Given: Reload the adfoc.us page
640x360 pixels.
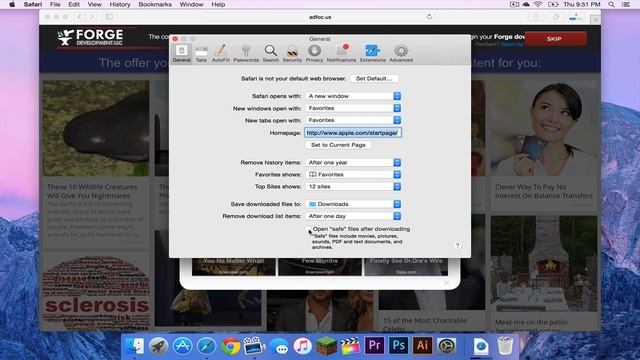Looking at the screenshot, I should coord(429,17).
